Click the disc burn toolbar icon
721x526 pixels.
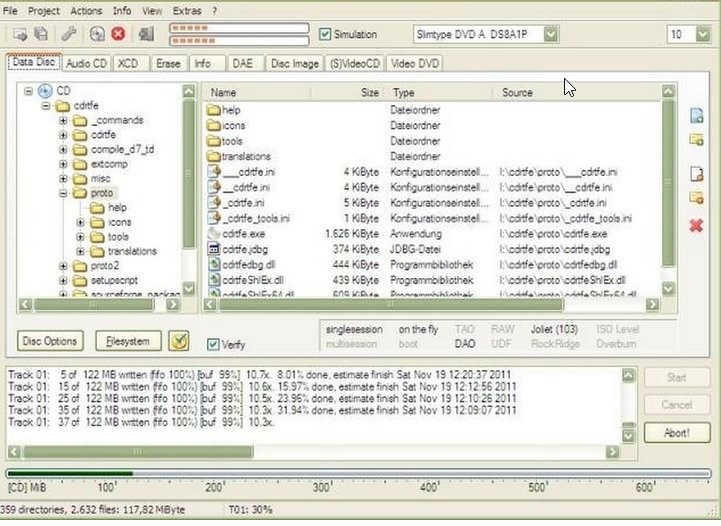[97, 34]
